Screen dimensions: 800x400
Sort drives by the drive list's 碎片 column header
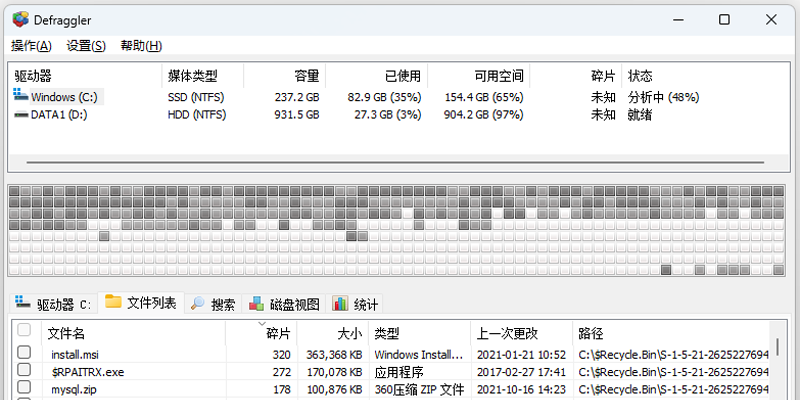575,77
